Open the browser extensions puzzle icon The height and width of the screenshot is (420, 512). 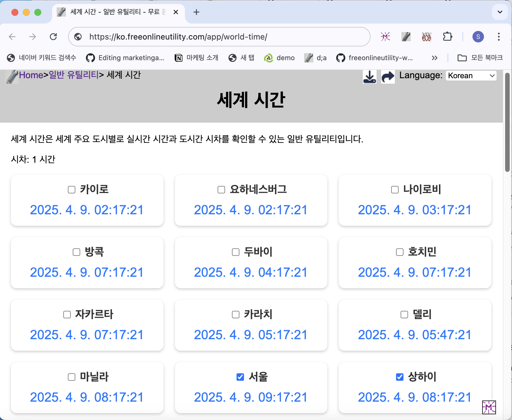447,37
